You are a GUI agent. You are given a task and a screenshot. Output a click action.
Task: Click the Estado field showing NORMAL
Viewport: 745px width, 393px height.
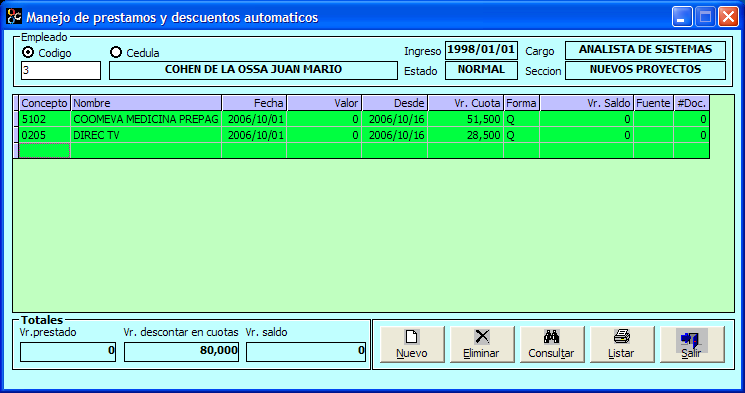pos(481,70)
